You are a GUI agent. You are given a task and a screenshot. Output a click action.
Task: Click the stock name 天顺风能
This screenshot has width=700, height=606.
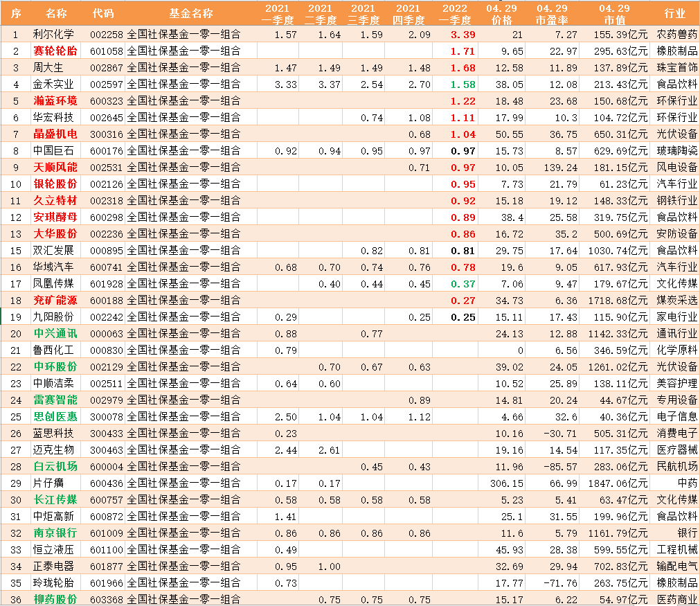tap(55, 168)
